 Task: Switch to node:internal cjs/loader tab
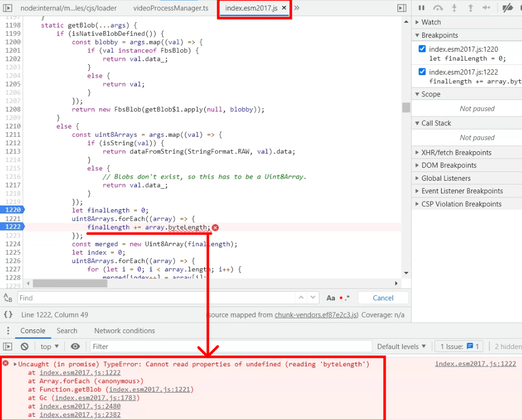click(68, 8)
